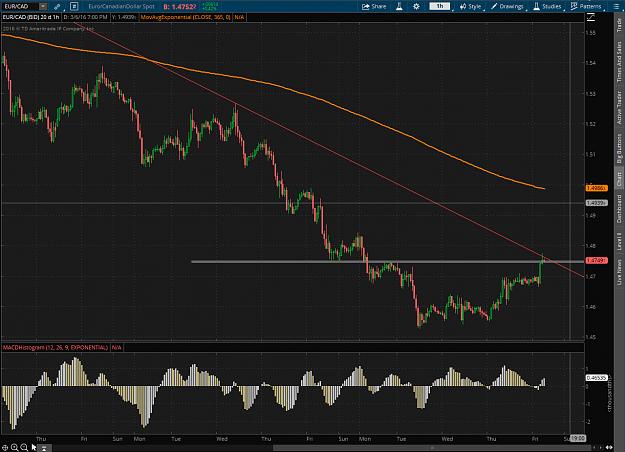Click the orange moving average price bubble
Image resolution: width=625 pixels, height=452 pixels.
tap(596, 188)
